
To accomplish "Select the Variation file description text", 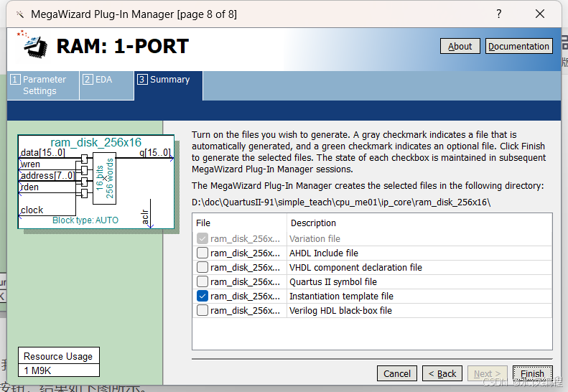I will point(315,239).
